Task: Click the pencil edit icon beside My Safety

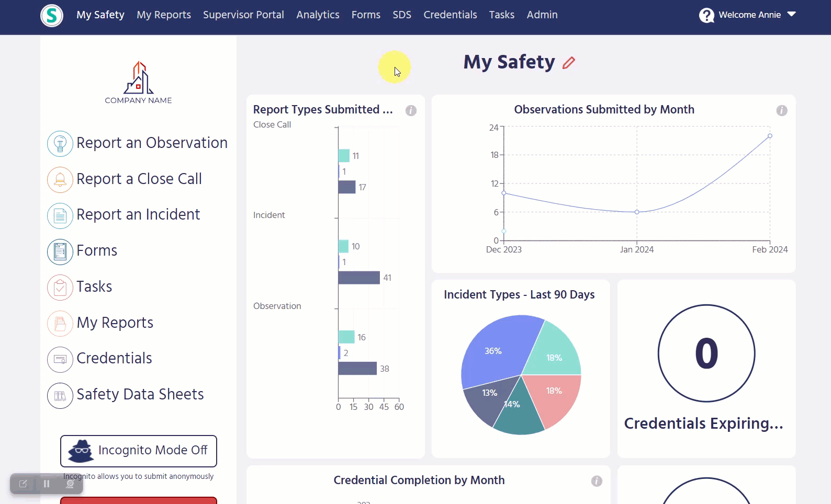Action: (568, 63)
